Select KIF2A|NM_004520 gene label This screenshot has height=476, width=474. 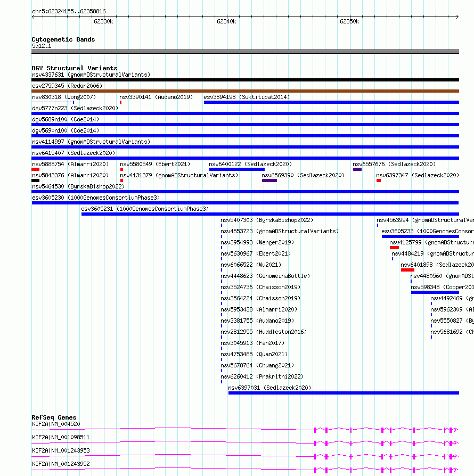(56, 424)
